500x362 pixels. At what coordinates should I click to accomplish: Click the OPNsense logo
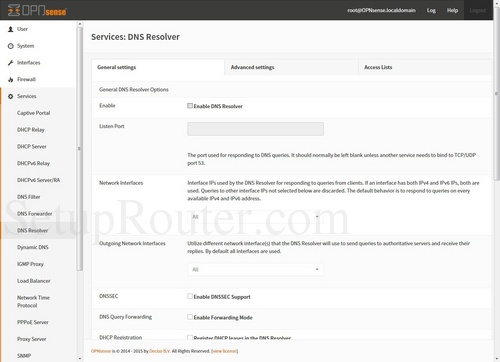pyautogui.click(x=37, y=10)
